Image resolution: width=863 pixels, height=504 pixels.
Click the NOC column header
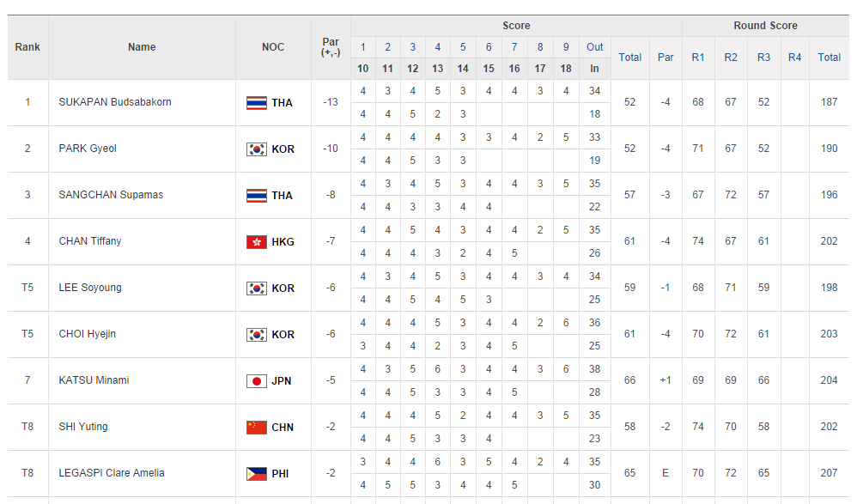(x=273, y=47)
